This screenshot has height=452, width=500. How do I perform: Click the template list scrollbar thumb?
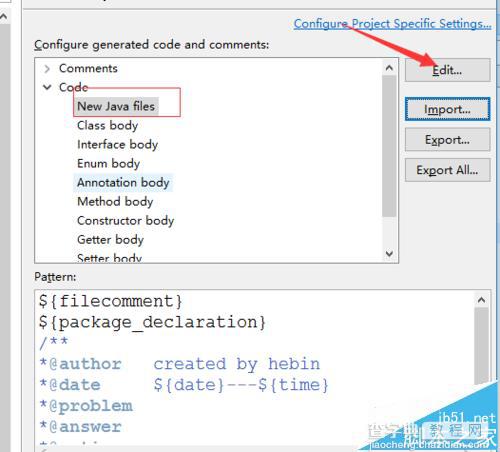(389, 146)
